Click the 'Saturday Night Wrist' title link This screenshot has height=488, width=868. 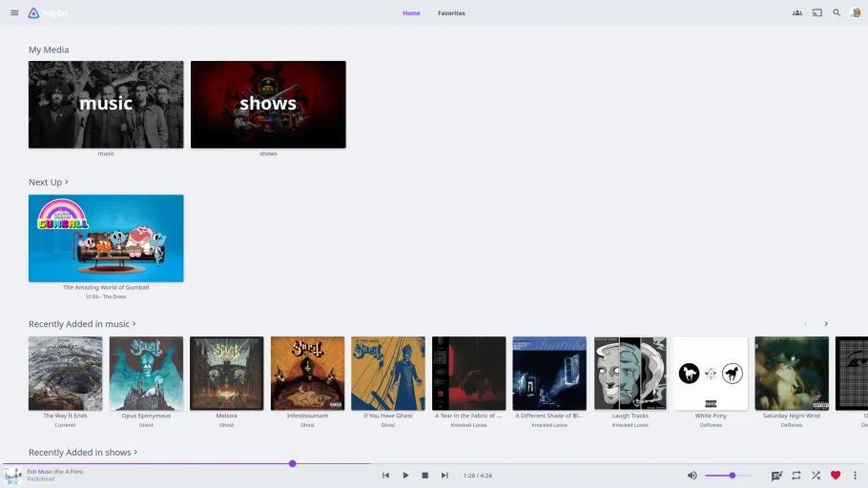click(x=792, y=416)
